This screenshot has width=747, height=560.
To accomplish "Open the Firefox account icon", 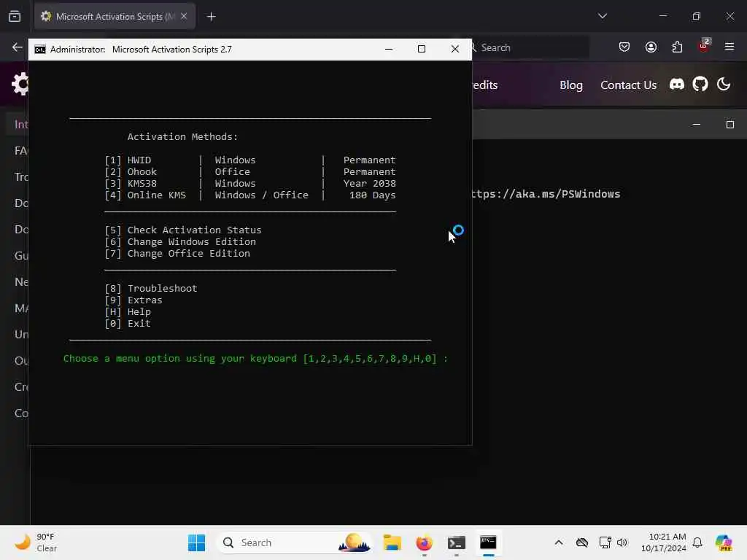I will pos(651,47).
